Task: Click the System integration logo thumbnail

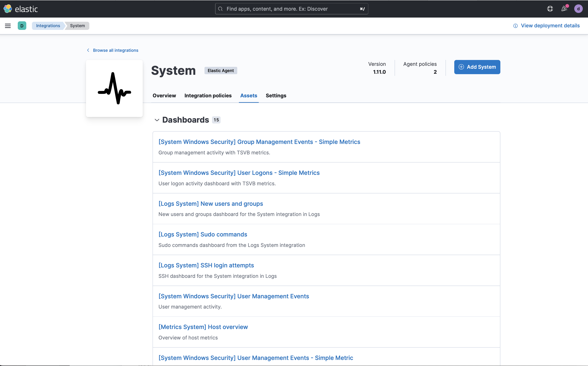Action: pos(114,88)
